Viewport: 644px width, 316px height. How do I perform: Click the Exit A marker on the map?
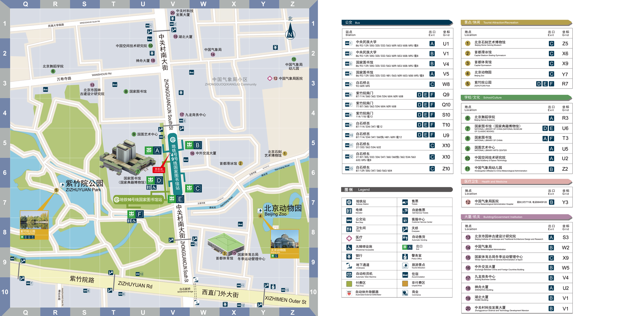(153, 150)
